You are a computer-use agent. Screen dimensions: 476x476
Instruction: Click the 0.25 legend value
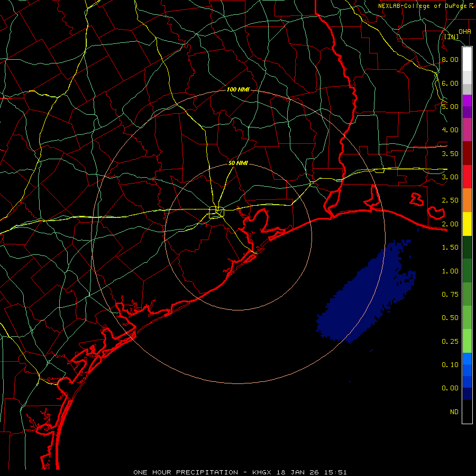450,342
